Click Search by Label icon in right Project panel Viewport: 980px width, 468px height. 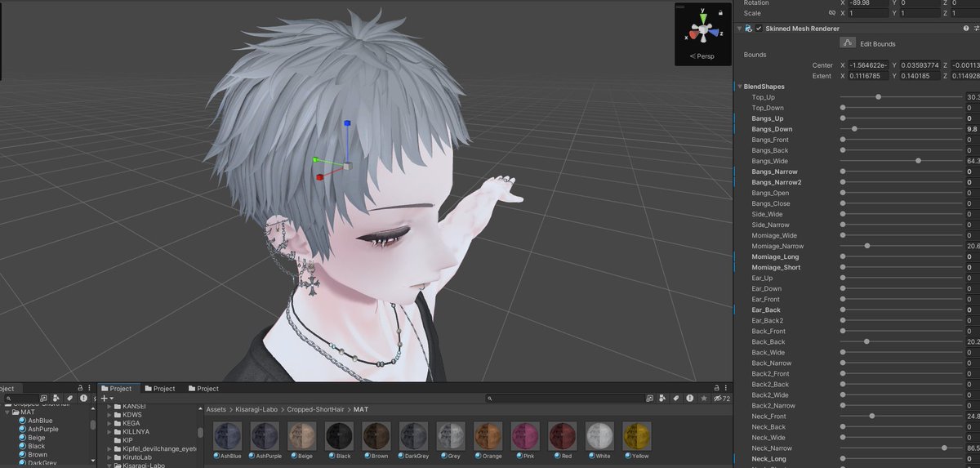[676, 399]
